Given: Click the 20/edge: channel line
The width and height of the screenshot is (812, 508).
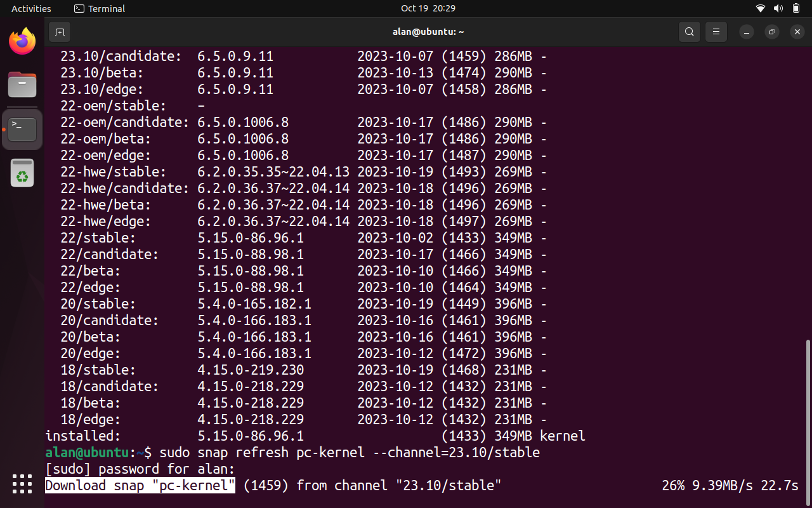Looking at the screenshot, I should 303,354.
